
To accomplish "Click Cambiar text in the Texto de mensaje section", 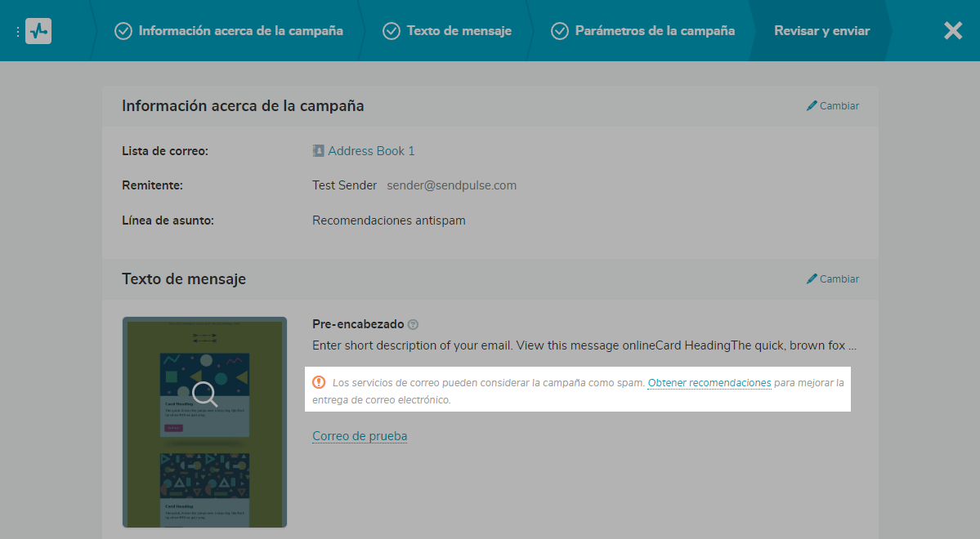I will (x=839, y=279).
